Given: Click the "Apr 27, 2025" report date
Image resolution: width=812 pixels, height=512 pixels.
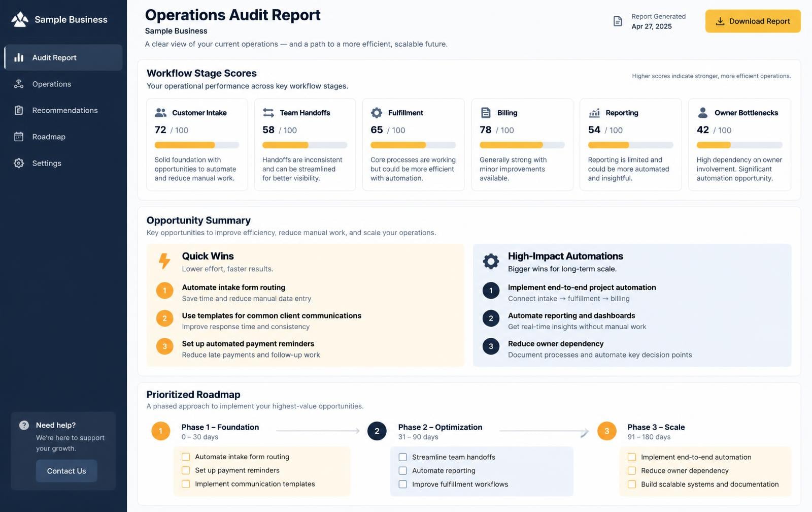Looking at the screenshot, I should pyautogui.click(x=652, y=26).
